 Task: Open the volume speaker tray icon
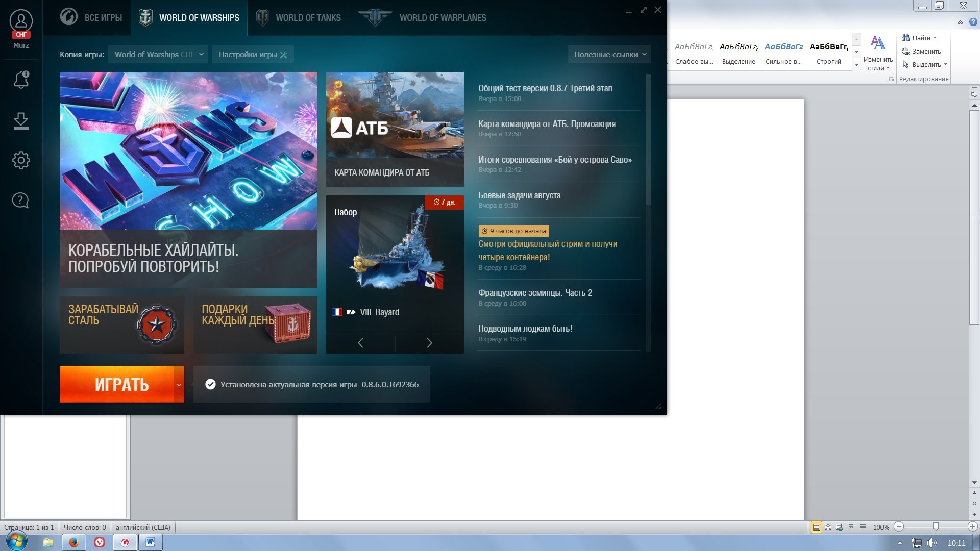[932, 543]
